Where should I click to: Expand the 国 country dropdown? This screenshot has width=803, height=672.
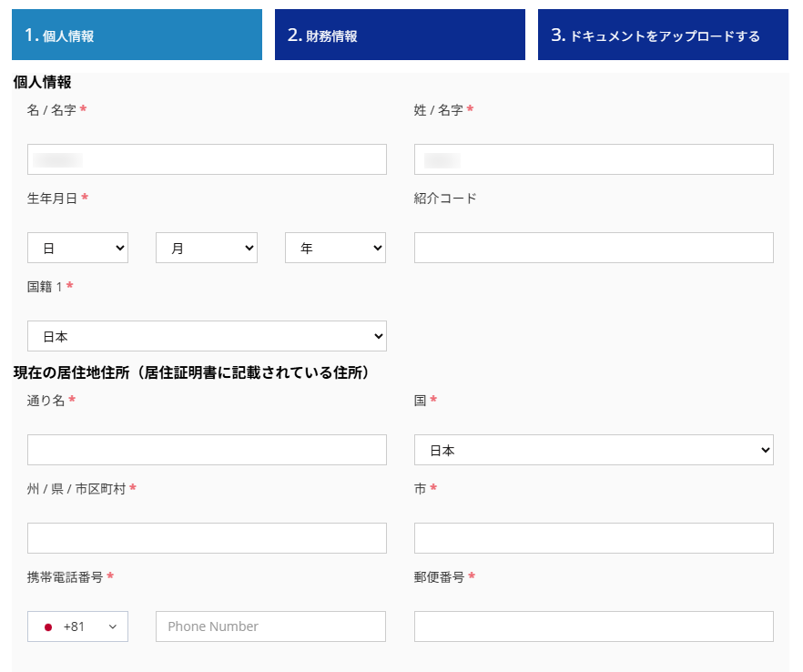[594, 450]
